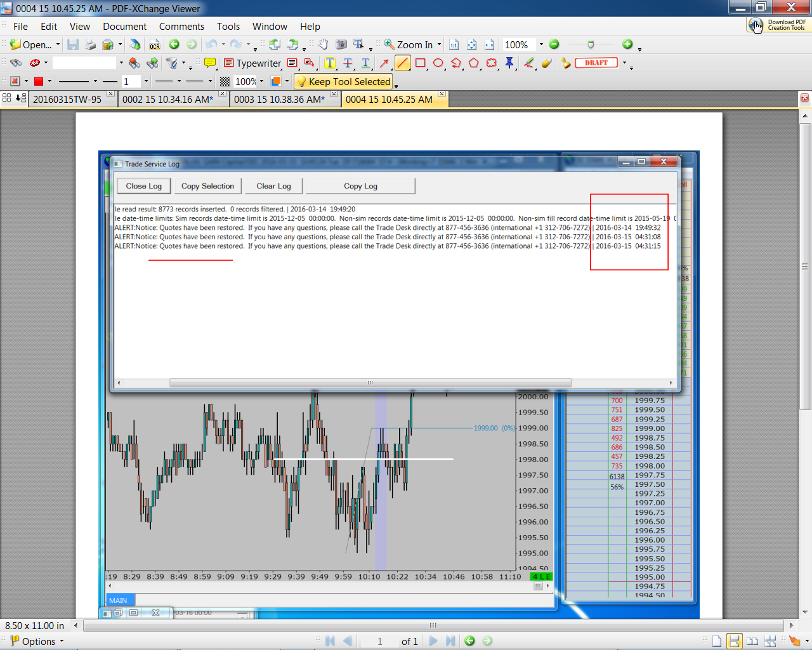812x650 pixels.
Task: Select the Sticky Note tool
Action: (x=210, y=63)
